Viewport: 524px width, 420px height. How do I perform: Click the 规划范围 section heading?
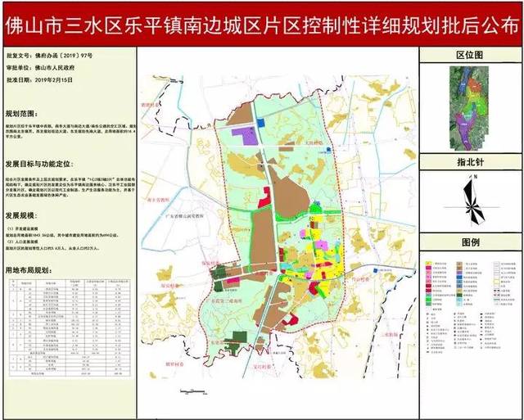pos(22,114)
